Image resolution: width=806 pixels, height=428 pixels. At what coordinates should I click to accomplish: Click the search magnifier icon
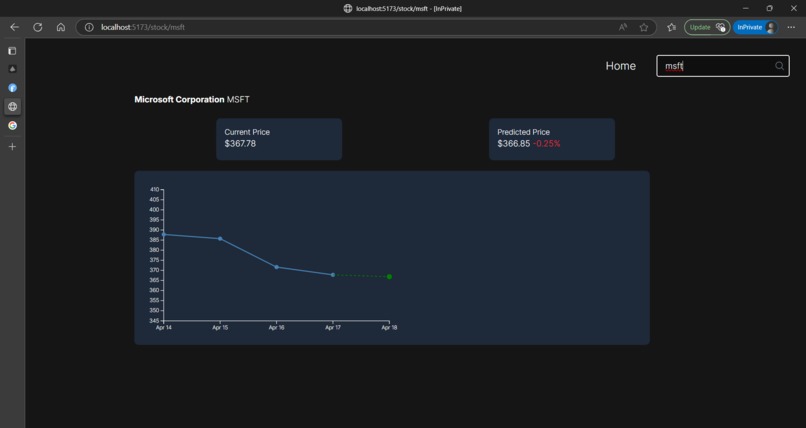779,66
